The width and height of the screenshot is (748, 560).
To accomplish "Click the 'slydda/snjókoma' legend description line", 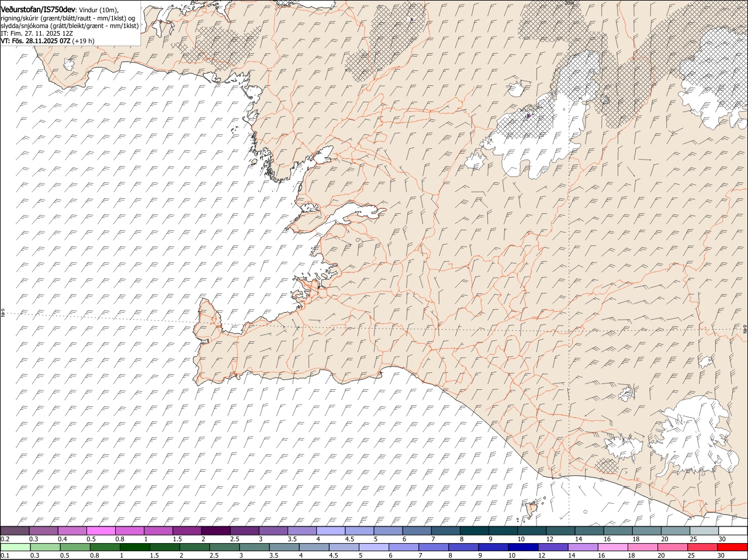I will point(70,26).
